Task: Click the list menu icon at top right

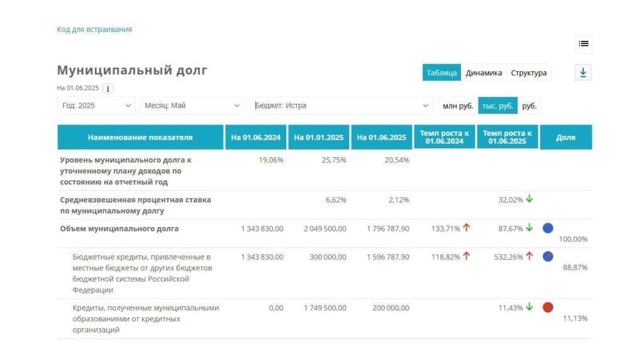Action: click(x=584, y=44)
